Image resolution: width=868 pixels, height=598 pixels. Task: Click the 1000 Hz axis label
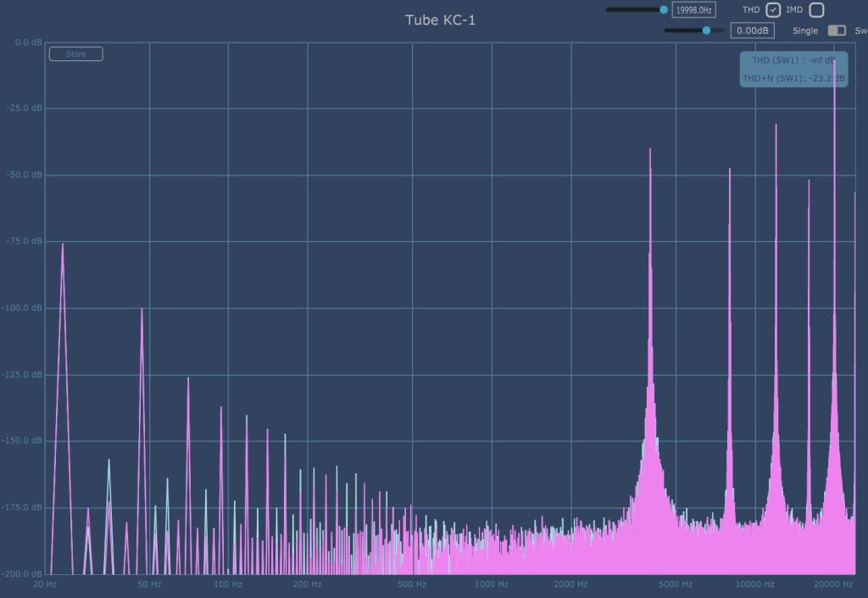point(492,584)
